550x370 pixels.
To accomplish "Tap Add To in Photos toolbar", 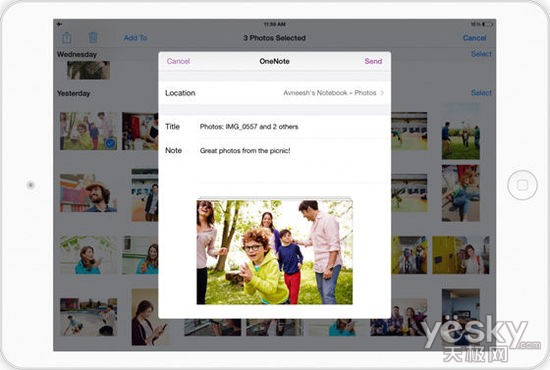I will 135,38.
